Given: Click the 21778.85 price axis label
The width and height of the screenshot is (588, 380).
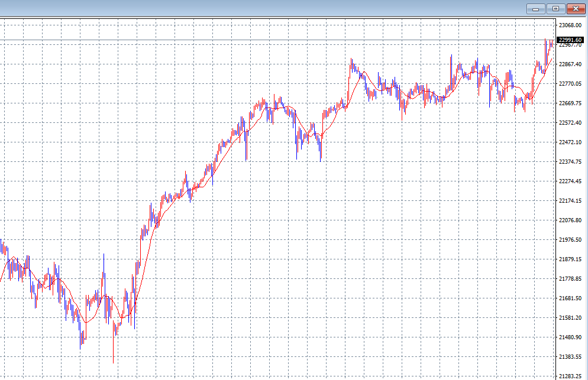Looking at the screenshot, I should pos(570,279).
